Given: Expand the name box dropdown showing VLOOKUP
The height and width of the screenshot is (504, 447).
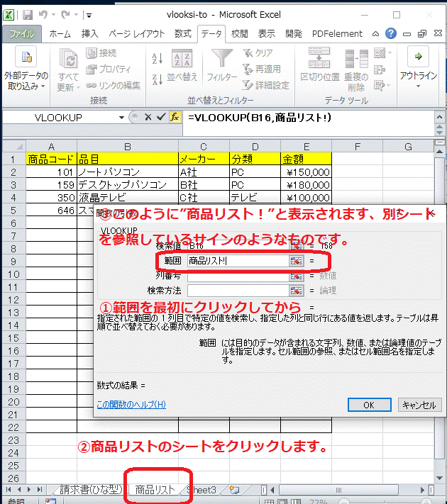Looking at the screenshot, I should coord(123,118).
